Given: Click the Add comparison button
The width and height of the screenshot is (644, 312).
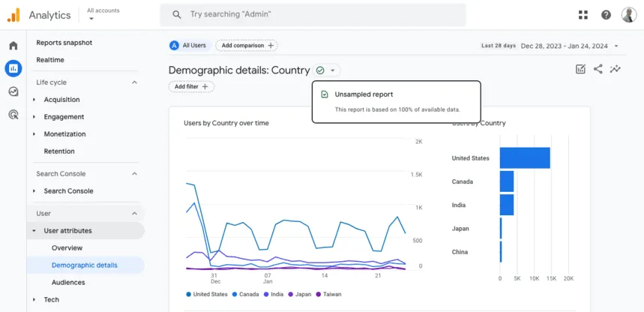Looking at the screenshot, I should click(247, 46).
